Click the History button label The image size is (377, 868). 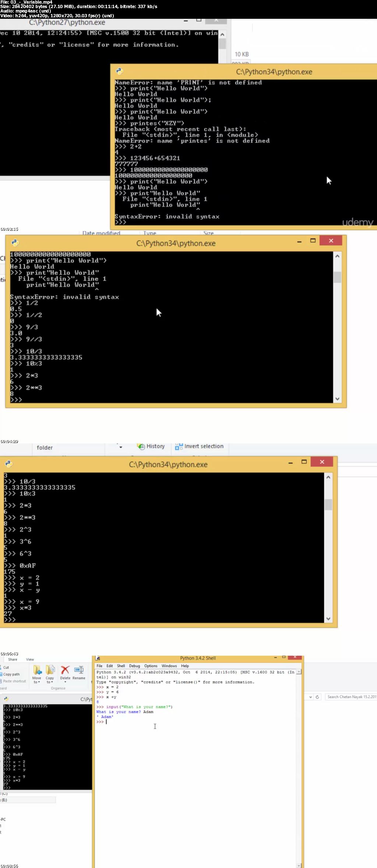[x=155, y=446]
